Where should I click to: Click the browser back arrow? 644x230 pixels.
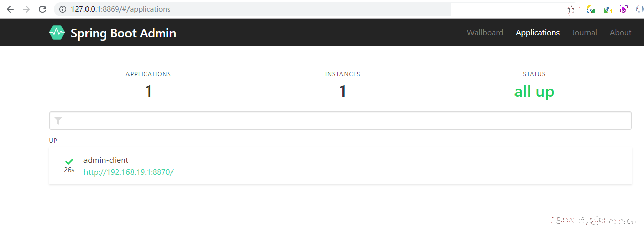point(10,9)
